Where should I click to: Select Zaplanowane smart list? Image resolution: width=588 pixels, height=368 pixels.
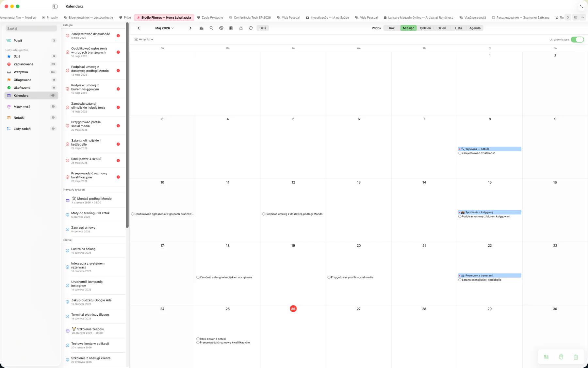pos(31,64)
